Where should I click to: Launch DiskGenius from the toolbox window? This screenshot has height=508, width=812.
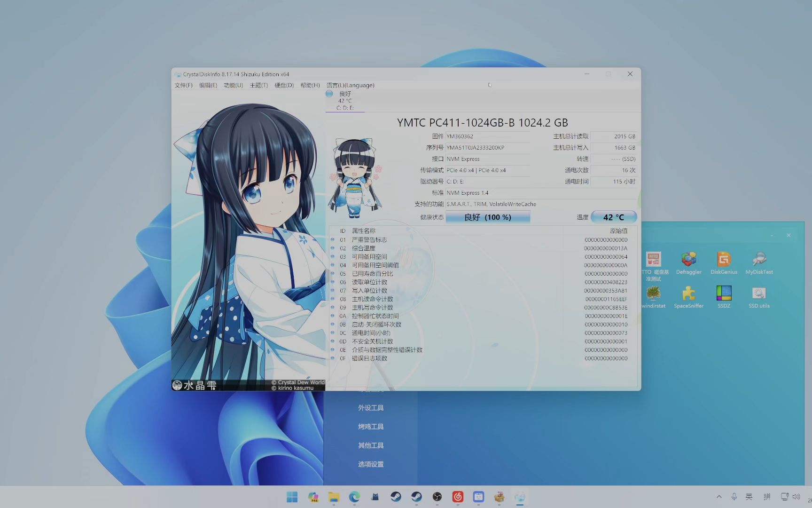point(724,263)
